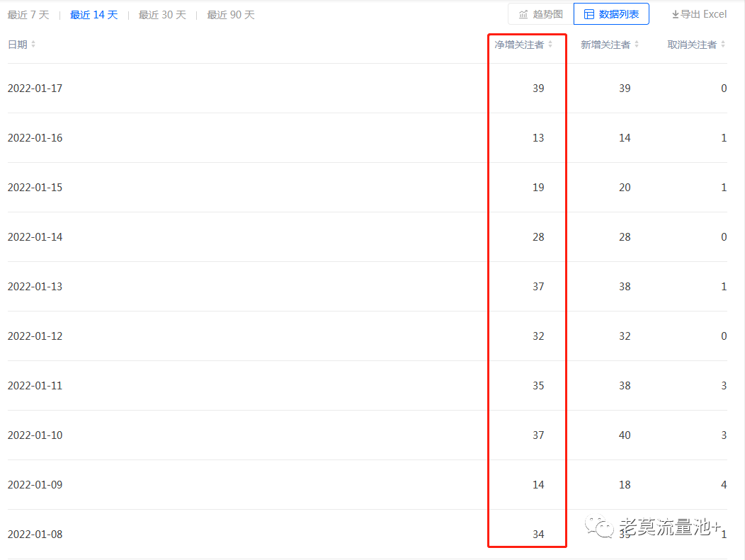Click new followers value 40 on 2022-01-10

coord(625,435)
